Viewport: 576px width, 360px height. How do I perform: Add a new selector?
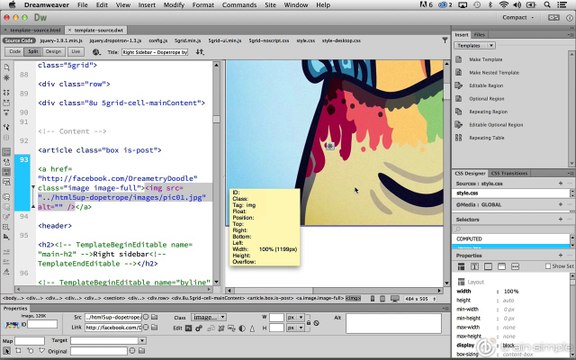click(561, 219)
